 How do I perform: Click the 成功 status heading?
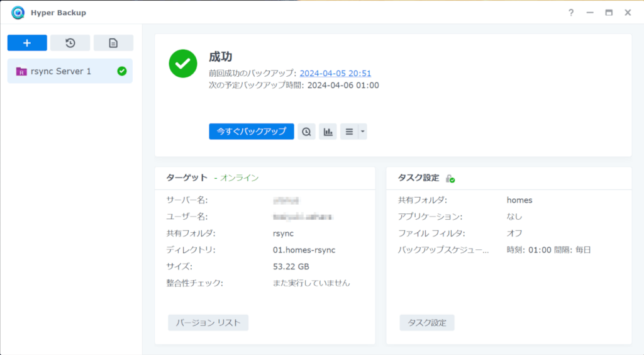pyautogui.click(x=221, y=57)
